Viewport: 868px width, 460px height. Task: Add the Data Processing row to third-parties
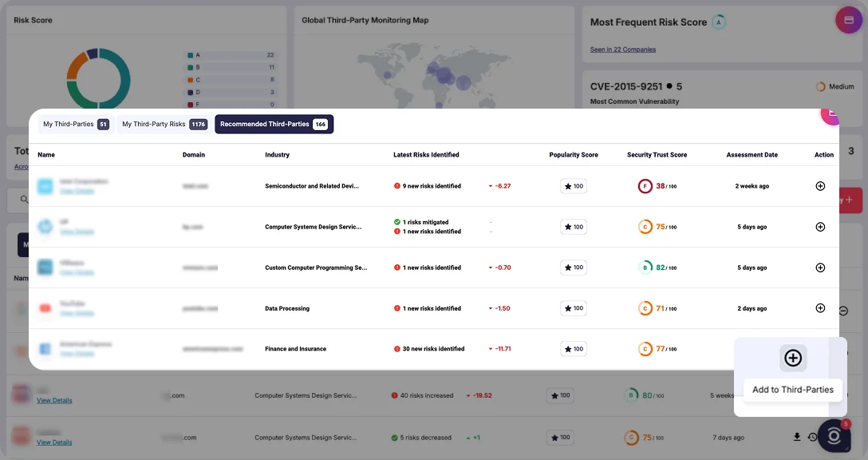820,308
